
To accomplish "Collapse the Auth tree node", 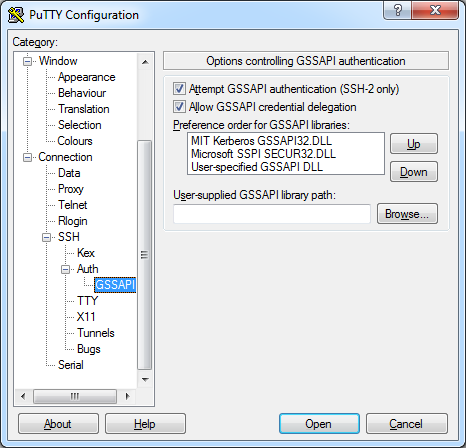I will pyautogui.click(x=66, y=269).
